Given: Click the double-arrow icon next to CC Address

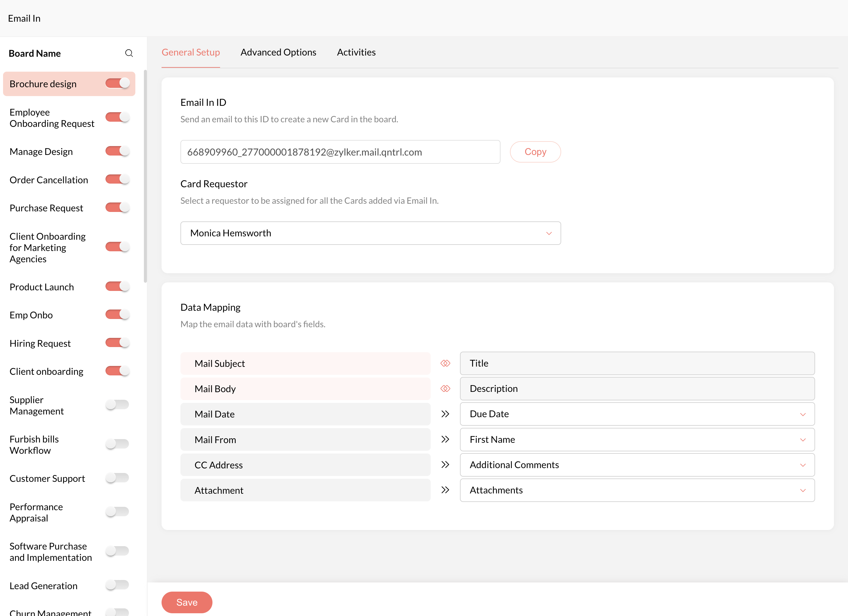Looking at the screenshot, I should 445,465.
